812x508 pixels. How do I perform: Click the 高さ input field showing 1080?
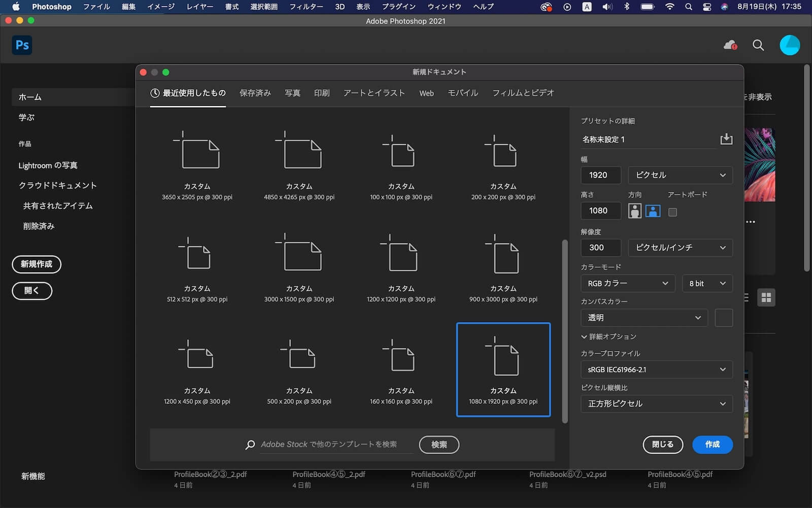click(601, 210)
